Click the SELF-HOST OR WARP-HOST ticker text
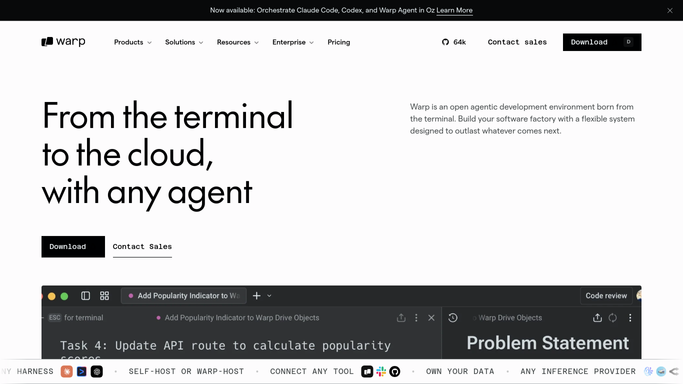 coord(186,371)
